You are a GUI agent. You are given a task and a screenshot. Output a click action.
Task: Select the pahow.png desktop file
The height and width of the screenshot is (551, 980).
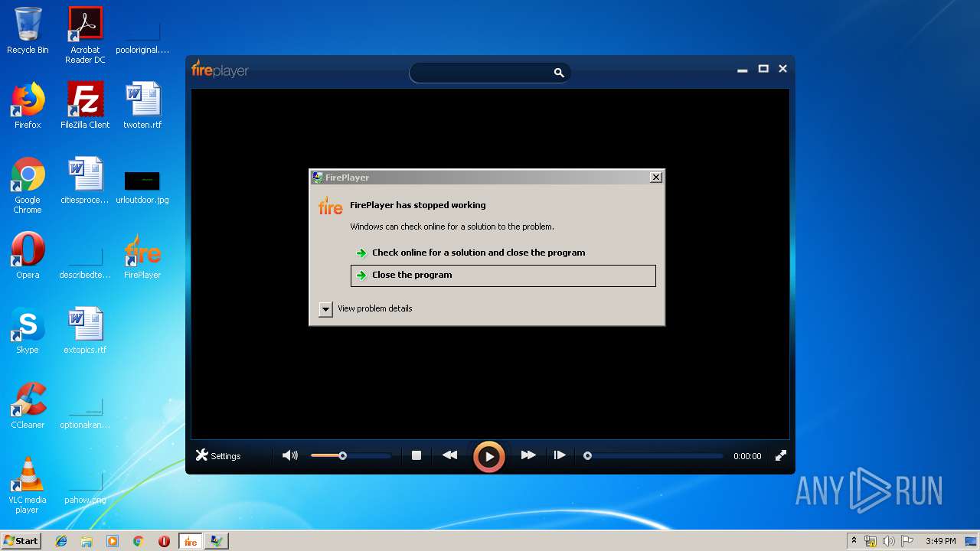click(85, 487)
